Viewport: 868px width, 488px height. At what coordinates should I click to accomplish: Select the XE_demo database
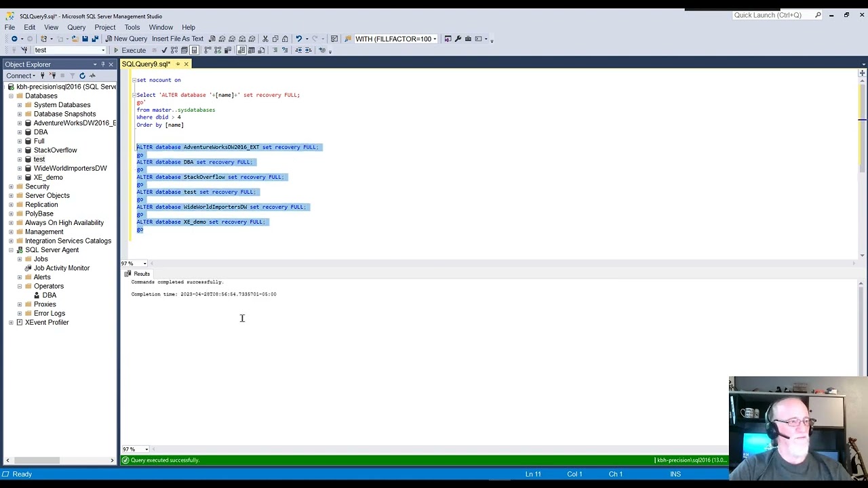(48, 178)
